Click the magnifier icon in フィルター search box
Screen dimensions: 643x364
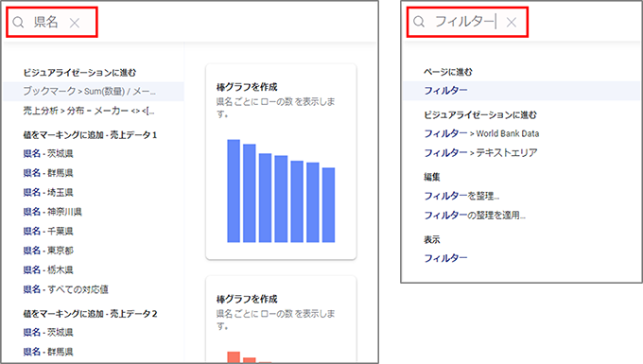419,22
